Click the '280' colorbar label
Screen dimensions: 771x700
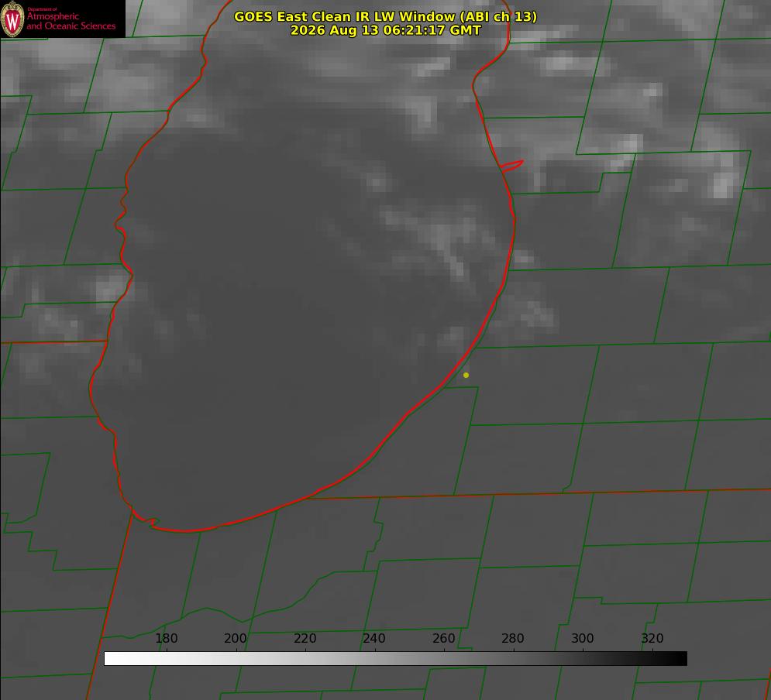513,638
